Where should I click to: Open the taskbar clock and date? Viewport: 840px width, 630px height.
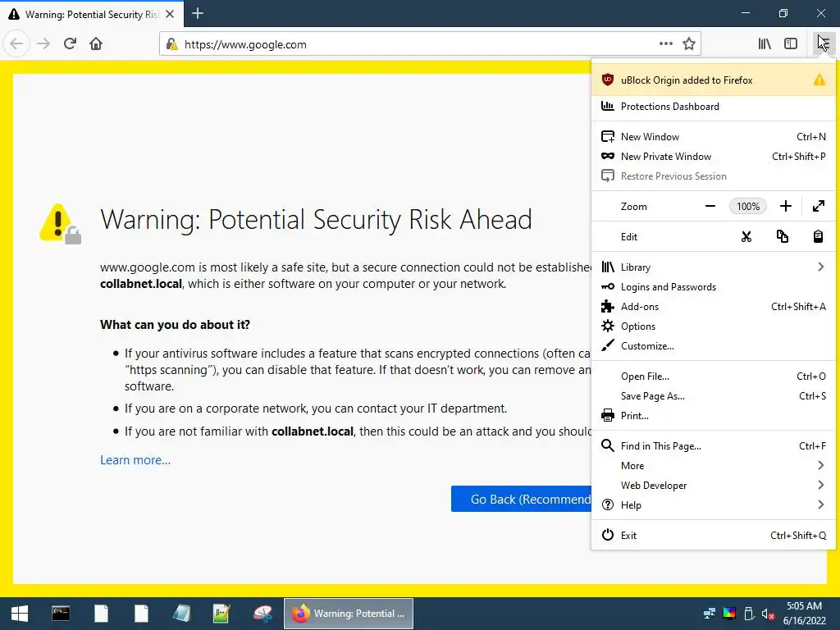point(804,614)
